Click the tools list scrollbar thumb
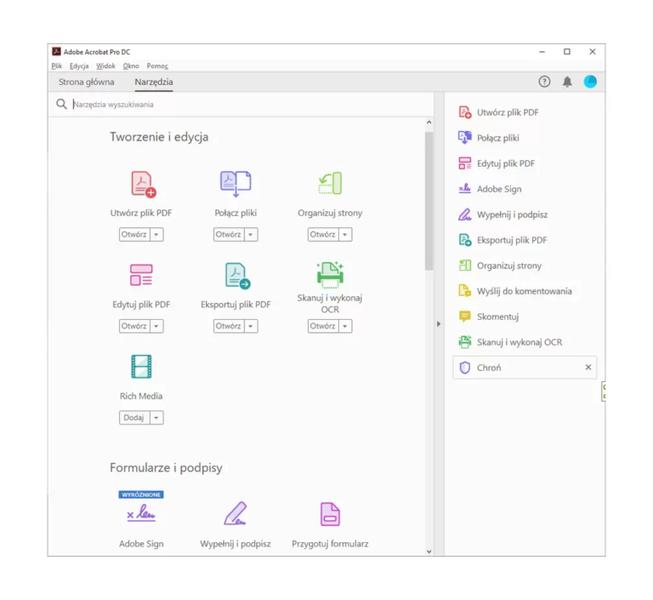Image resolution: width=653 pixels, height=600 pixels. click(x=429, y=201)
